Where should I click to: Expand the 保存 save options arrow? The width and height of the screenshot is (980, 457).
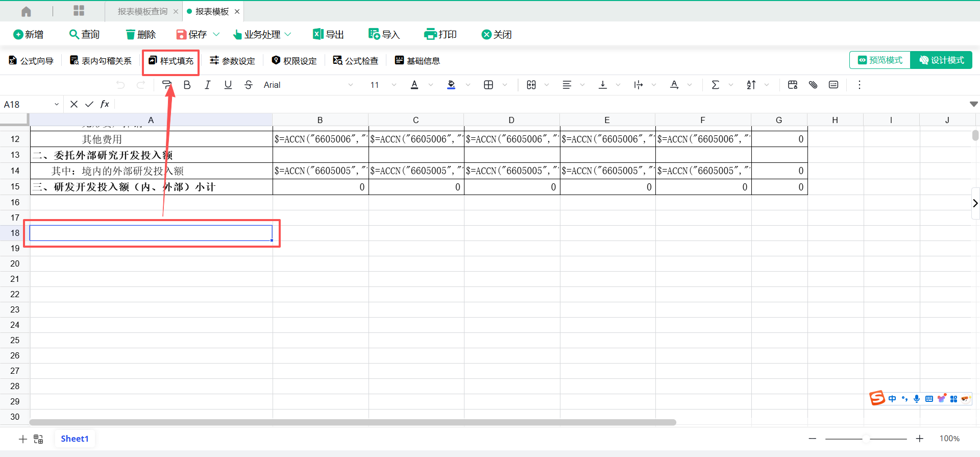tap(216, 34)
